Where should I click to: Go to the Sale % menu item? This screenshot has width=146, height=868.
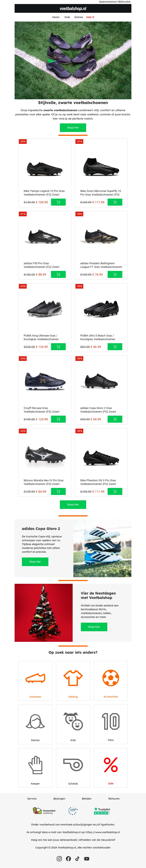(90, 17)
